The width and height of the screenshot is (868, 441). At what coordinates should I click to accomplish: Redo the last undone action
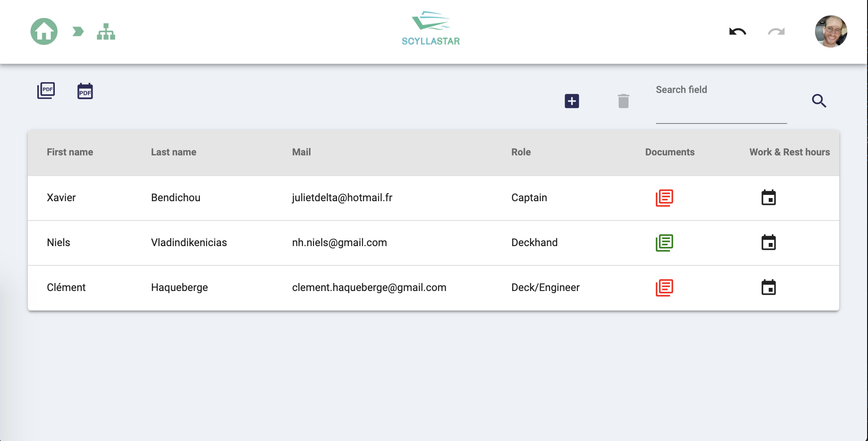[x=776, y=31]
